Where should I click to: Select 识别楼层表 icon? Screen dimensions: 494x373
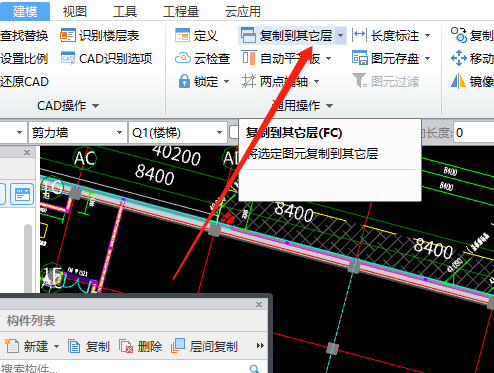pos(68,36)
